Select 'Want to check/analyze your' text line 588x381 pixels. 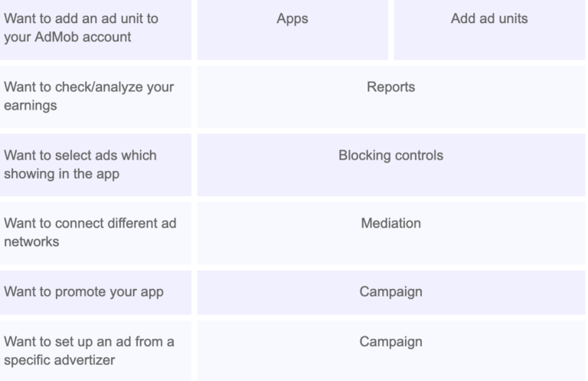coord(88,87)
